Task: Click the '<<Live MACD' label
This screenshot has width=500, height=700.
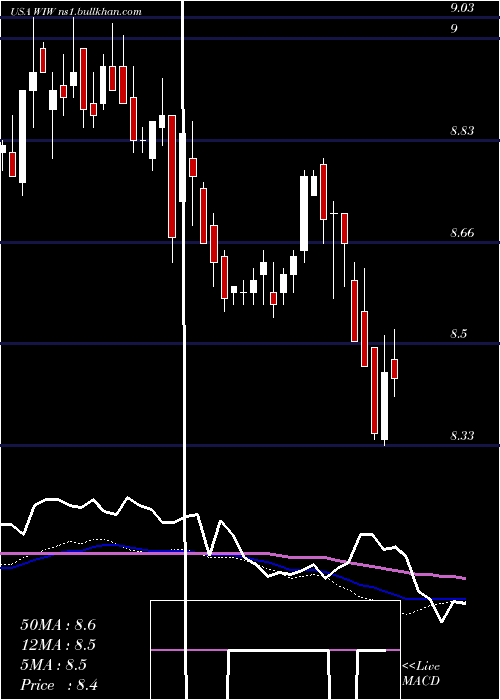Action: click(421, 673)
